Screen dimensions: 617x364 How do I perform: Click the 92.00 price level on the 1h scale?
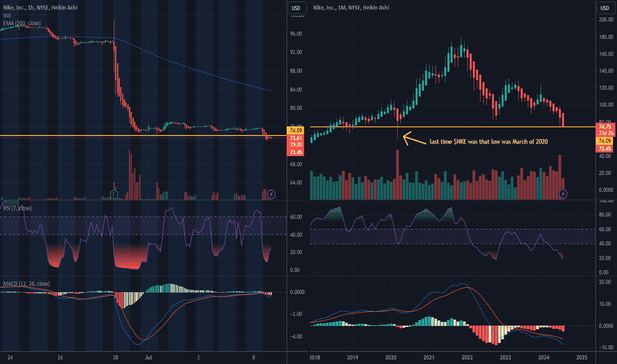coord(296,52)
